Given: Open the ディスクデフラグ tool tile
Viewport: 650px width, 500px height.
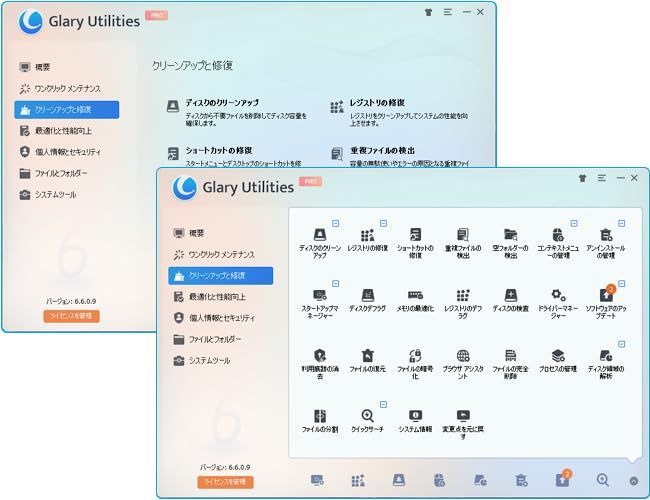Looking at the screenshot, I should click(x=368, y=301).
